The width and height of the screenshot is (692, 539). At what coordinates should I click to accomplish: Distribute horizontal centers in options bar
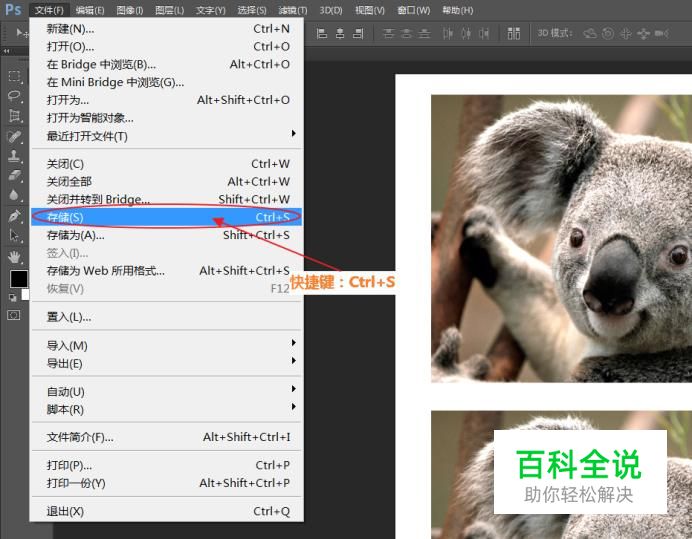pos(466,33)
